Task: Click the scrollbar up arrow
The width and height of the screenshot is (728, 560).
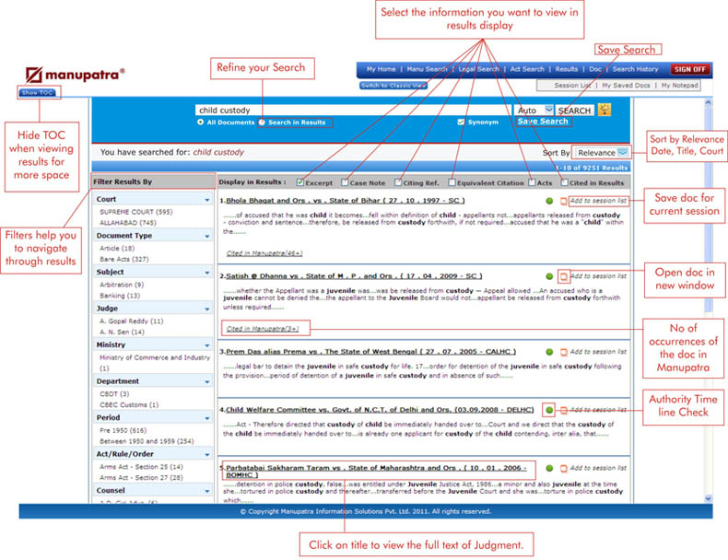Action: pos(708,102)
